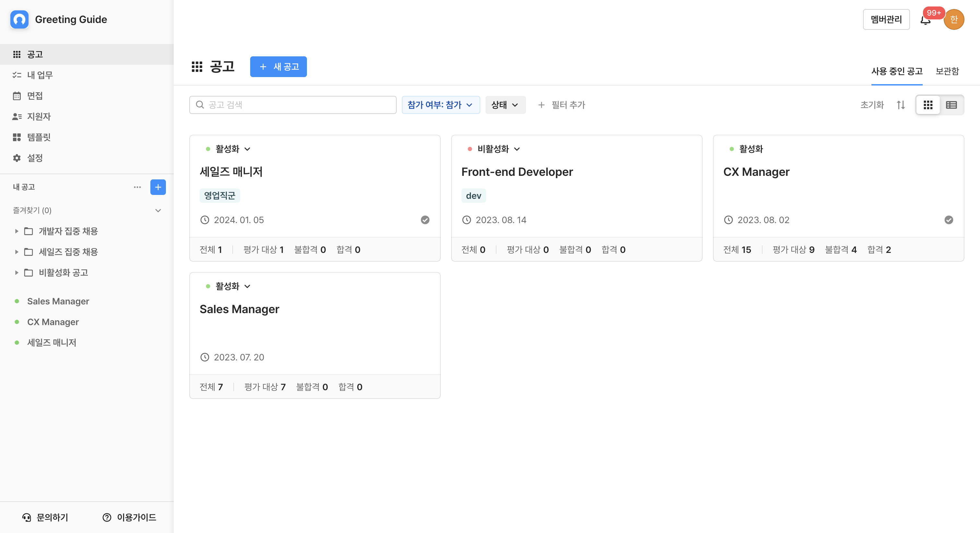Collapse the 즐겨찾기 (0) section

coord(158,210)
